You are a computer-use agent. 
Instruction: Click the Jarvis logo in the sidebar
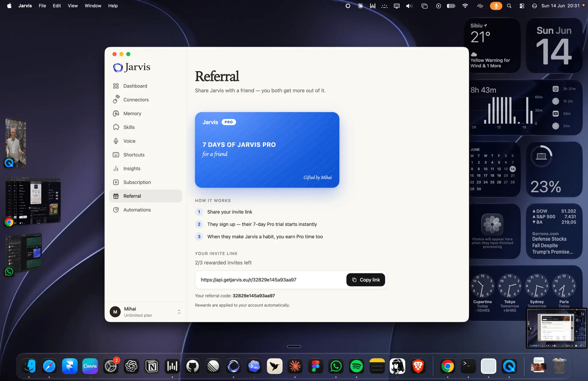[131, 67]
